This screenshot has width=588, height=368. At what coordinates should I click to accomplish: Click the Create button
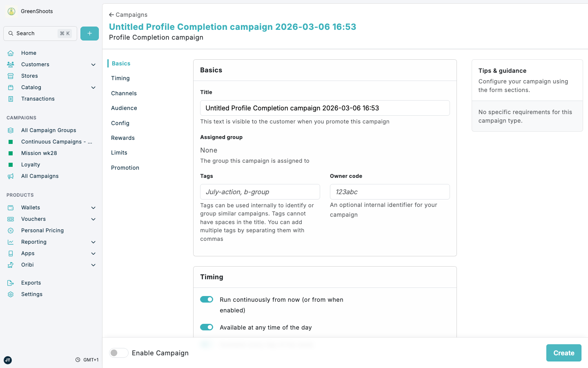(x=563, y=352)
